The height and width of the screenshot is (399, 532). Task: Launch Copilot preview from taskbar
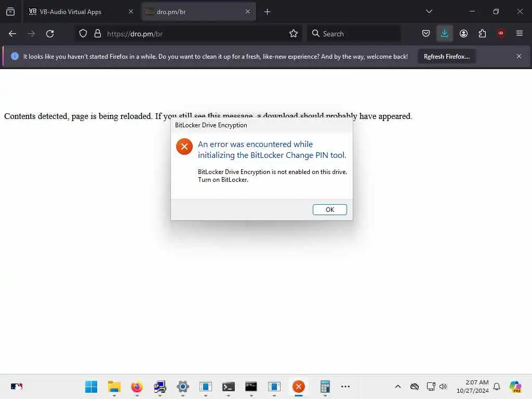515,387
